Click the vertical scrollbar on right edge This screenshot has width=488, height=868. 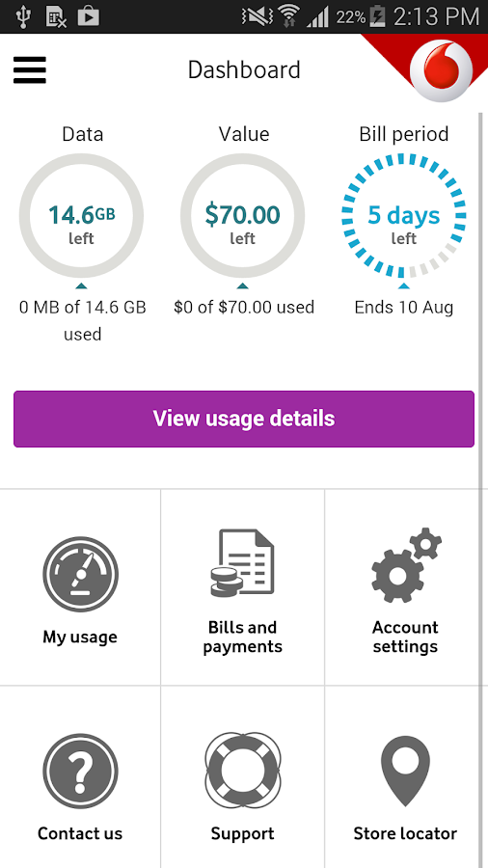coord(479,487)
